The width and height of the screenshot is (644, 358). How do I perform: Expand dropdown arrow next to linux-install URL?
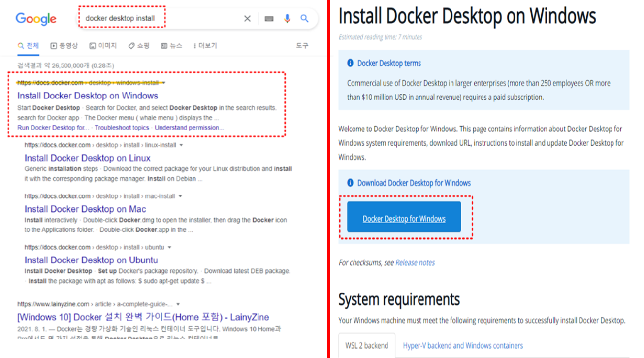[181, 145]
